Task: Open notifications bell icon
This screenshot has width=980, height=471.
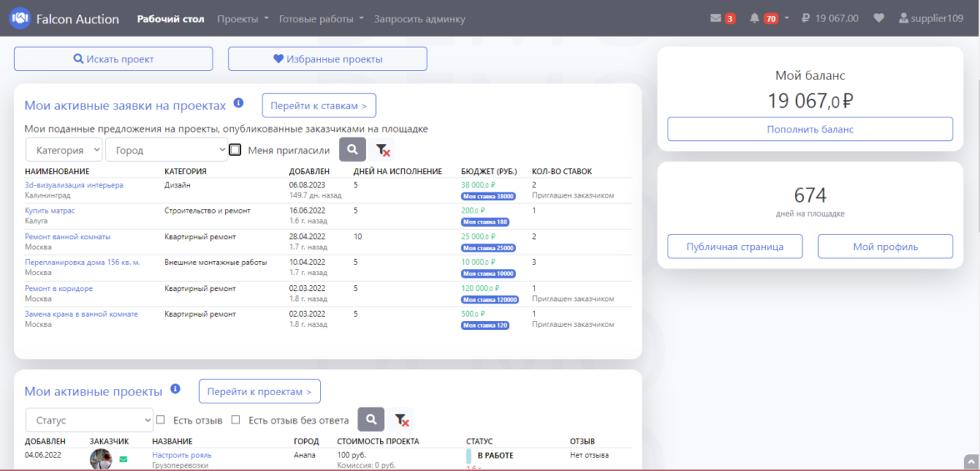Action: pos(754,18)
